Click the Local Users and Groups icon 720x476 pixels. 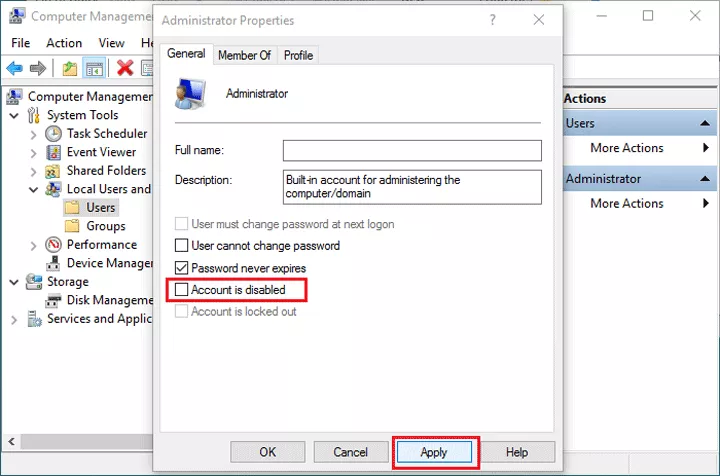(53, 189)
